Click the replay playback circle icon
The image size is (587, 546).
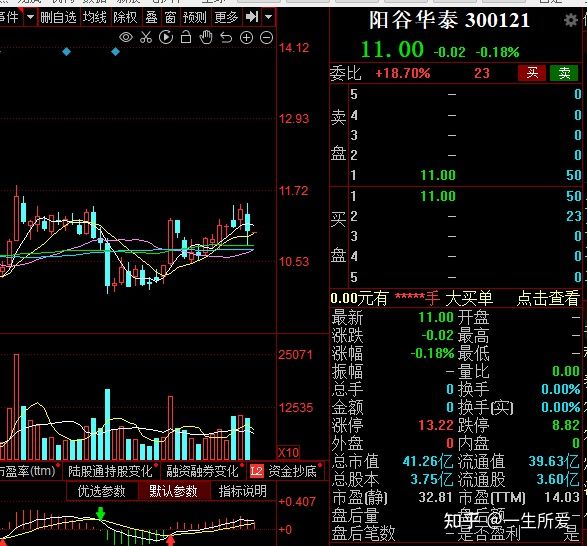(166, 37)
